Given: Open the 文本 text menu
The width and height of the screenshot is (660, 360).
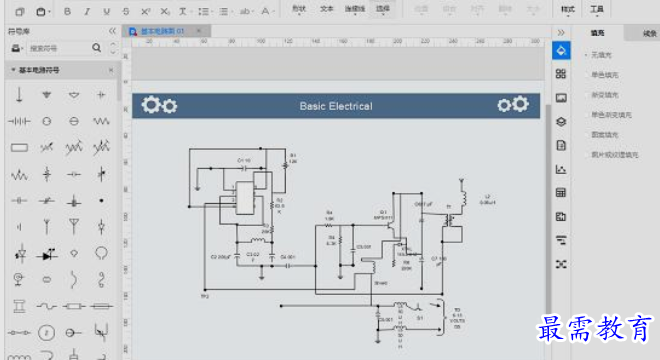Looking at the screenshot, I should click(327, 9).
